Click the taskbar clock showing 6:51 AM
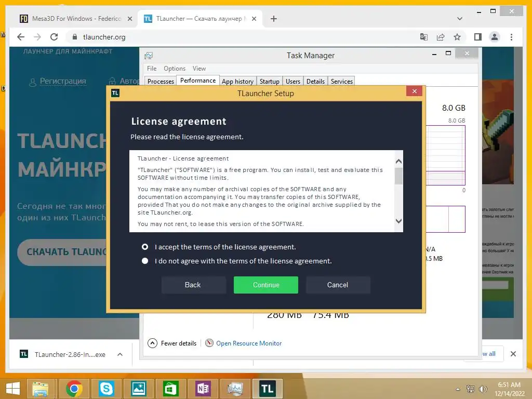 [x=509, y=389]
